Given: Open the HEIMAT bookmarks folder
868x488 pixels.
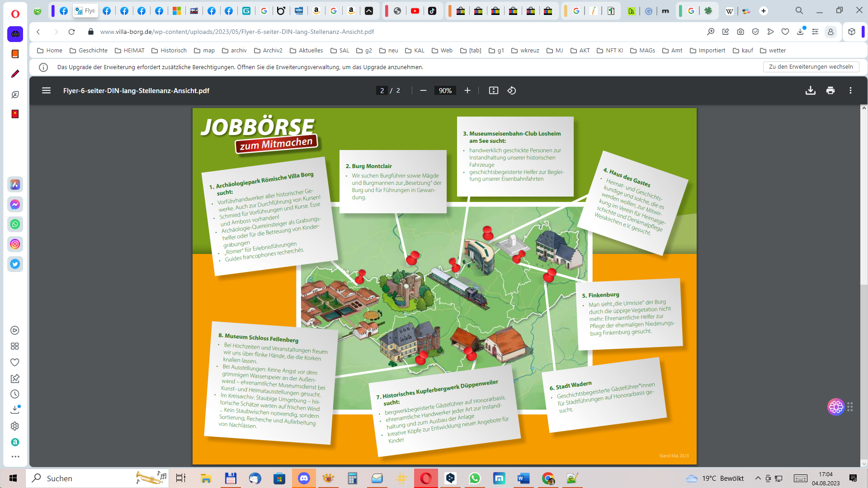Looking at the screenshot, I should pyautogui.click(x=129, y=50).
